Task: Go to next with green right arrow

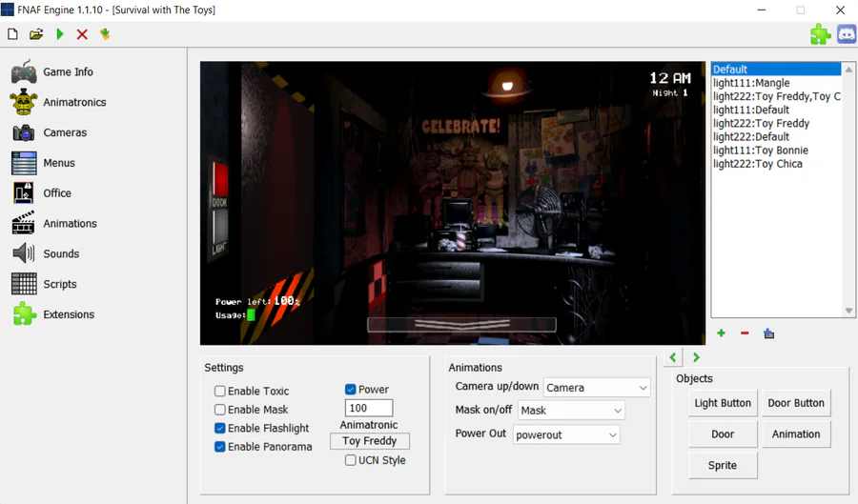Action: (x=696, y=357)
